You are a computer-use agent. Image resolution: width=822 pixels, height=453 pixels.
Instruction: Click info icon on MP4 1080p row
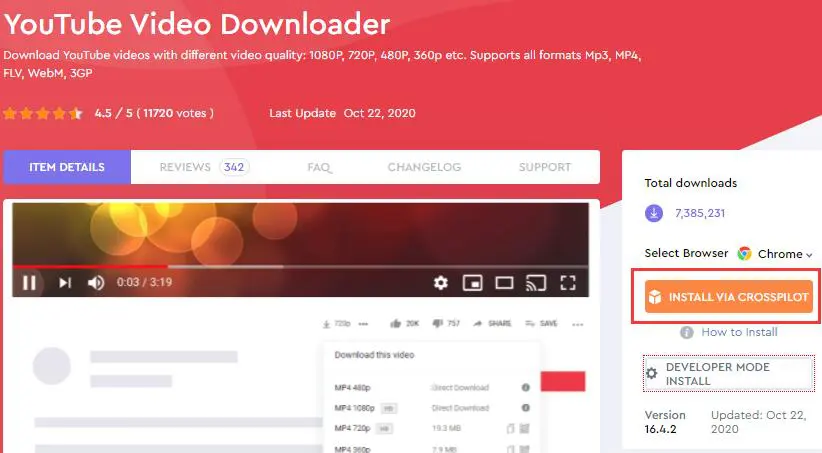(x=525, y=407)
